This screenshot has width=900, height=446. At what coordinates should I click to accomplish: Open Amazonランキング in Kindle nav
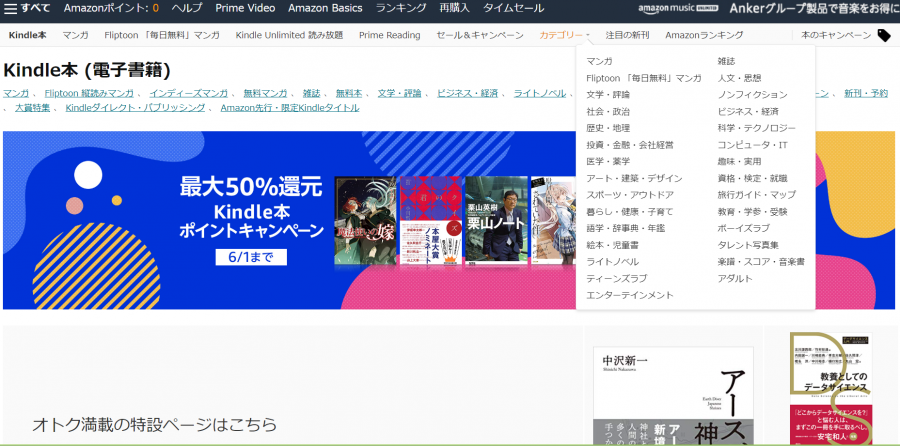(704, 36)
